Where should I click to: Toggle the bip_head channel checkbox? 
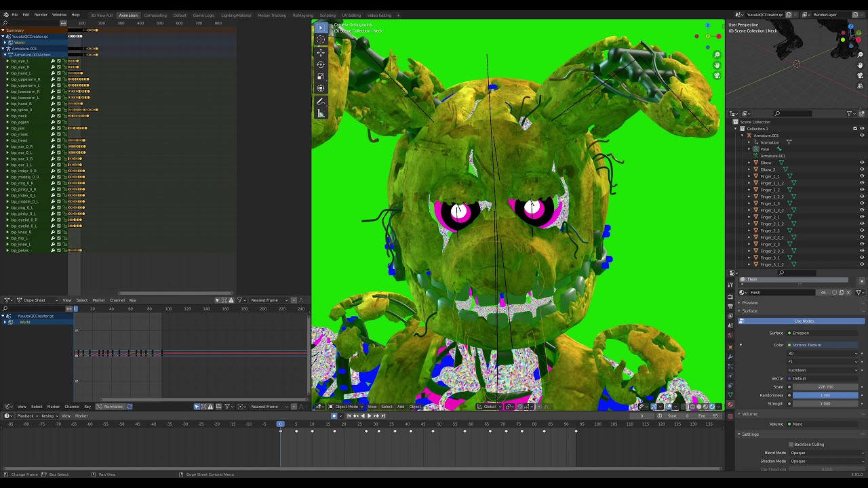[x=59, y=140]
